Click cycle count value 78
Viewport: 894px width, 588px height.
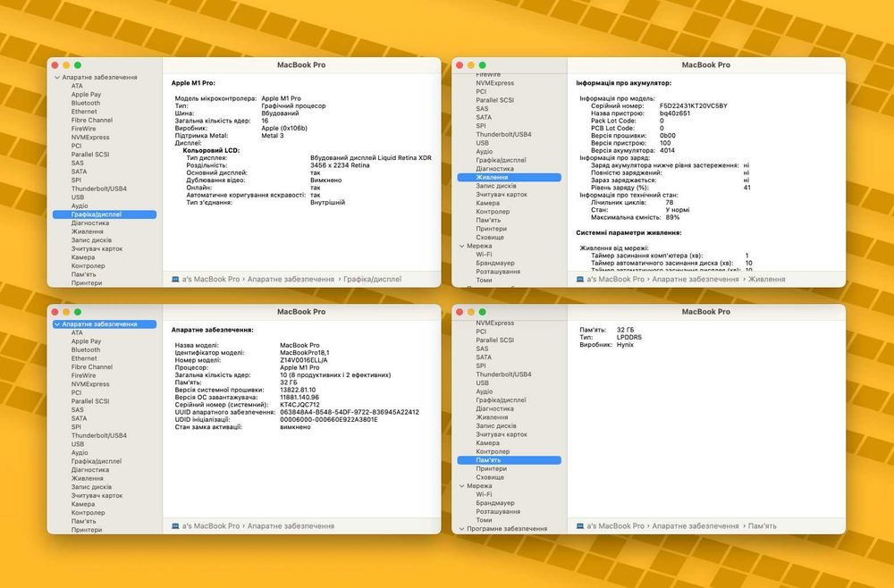[670, 202]
